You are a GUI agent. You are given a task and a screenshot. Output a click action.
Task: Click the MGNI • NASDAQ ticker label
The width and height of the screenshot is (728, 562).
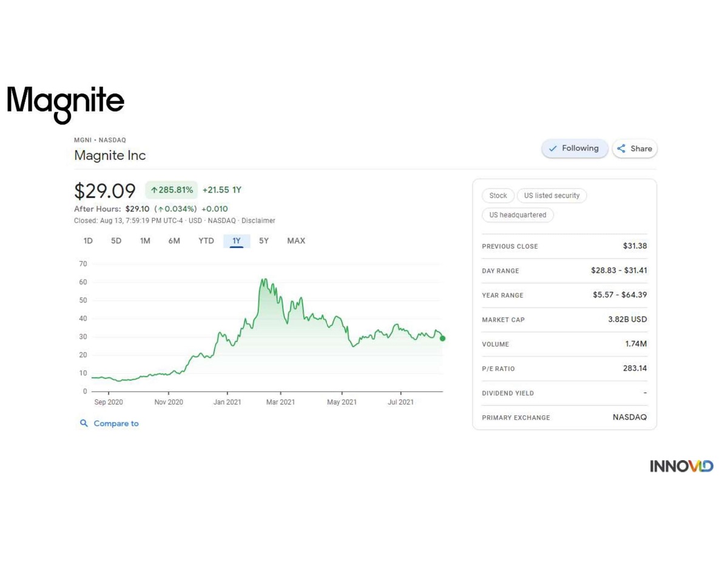100,140
